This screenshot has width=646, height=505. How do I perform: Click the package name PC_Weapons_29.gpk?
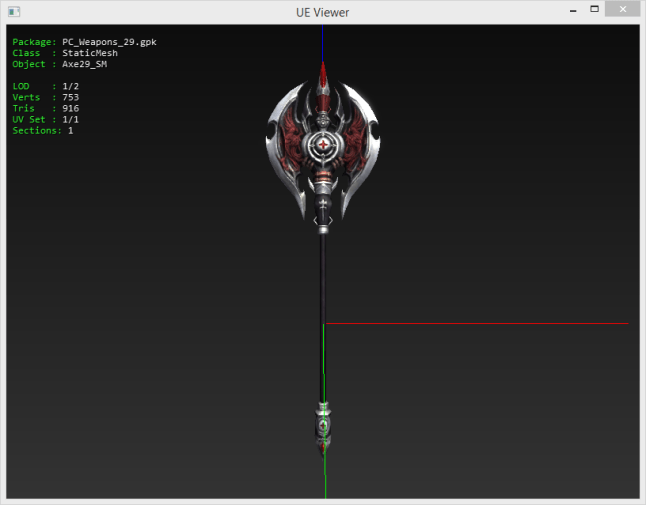109,42
